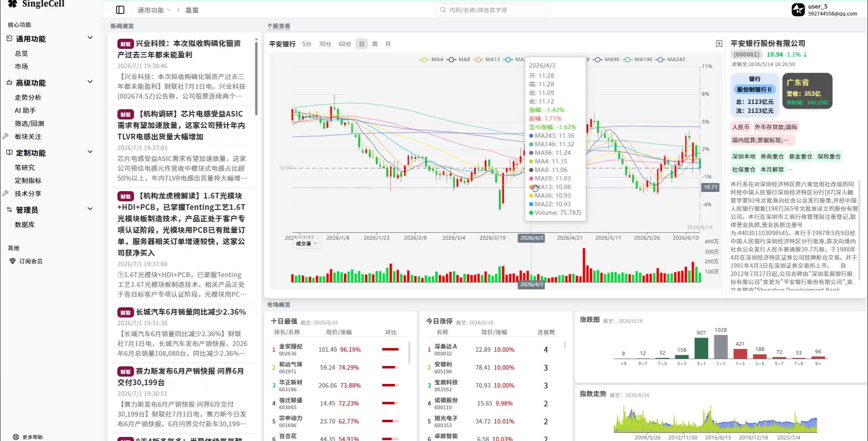Viewport: 868px width, 441px height.
Task: Toggle the MA13 legend line
Action: [487, 60]
